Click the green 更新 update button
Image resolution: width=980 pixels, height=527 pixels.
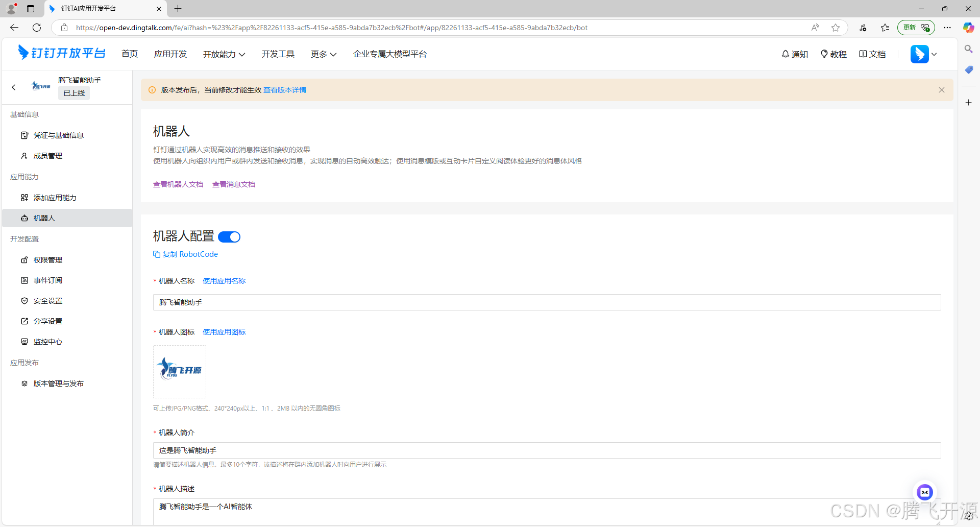tap(916, 28)
